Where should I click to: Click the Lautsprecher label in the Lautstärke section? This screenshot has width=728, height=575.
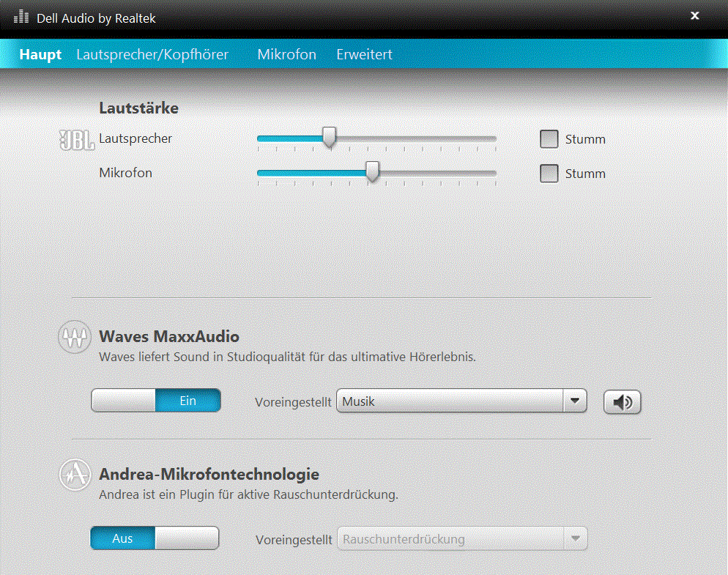[135, 138]
